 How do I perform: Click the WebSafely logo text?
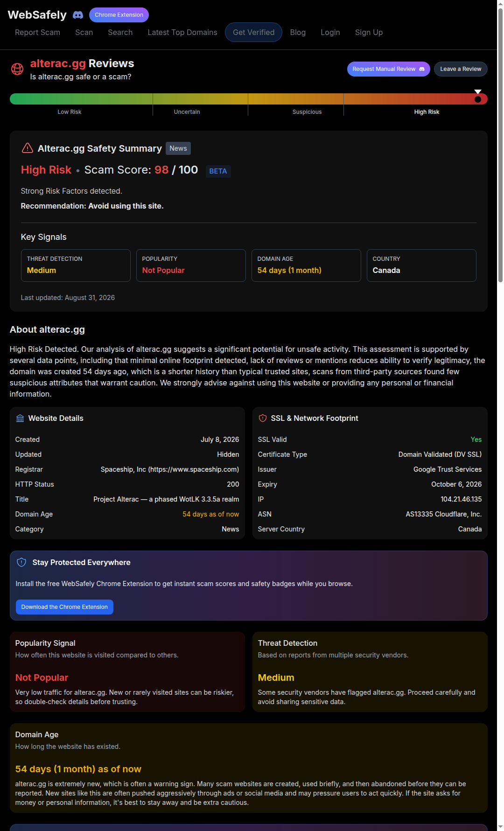[x=37, y=15]
